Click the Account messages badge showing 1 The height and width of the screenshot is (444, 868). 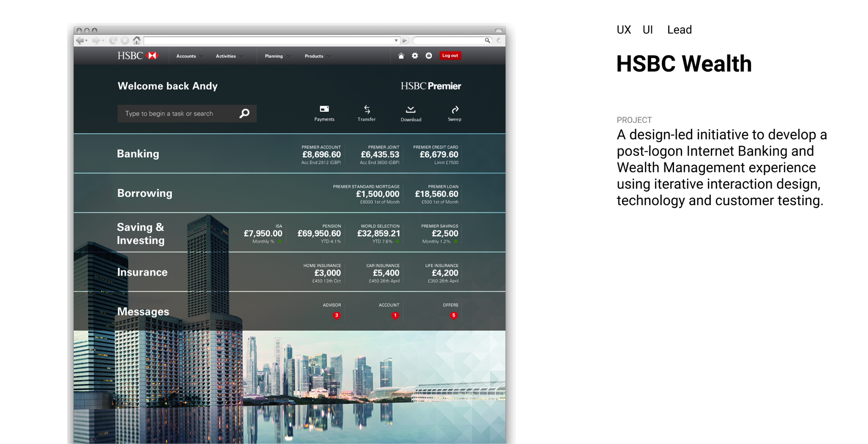click(395, 315)
